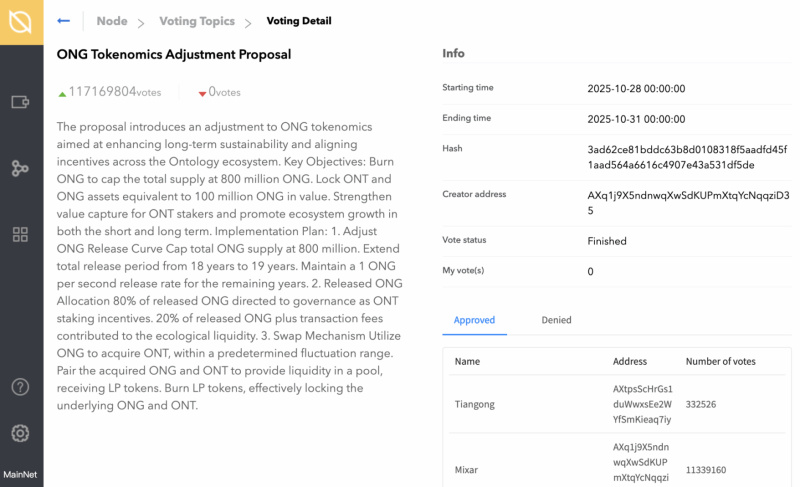Click the MainNet network label
The image size is (800, 487).
click(x=20, y=475)
